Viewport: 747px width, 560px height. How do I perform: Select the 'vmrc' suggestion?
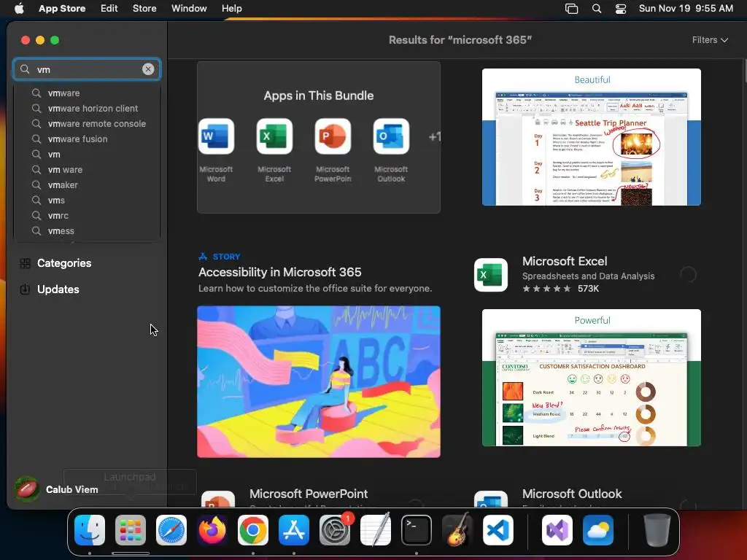tap(87, 215)
